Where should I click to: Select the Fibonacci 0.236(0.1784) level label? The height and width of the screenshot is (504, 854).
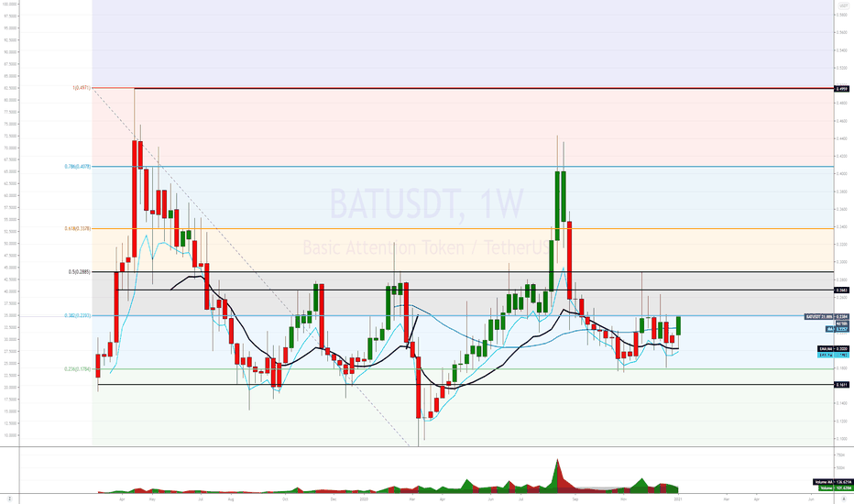point(77,369)
